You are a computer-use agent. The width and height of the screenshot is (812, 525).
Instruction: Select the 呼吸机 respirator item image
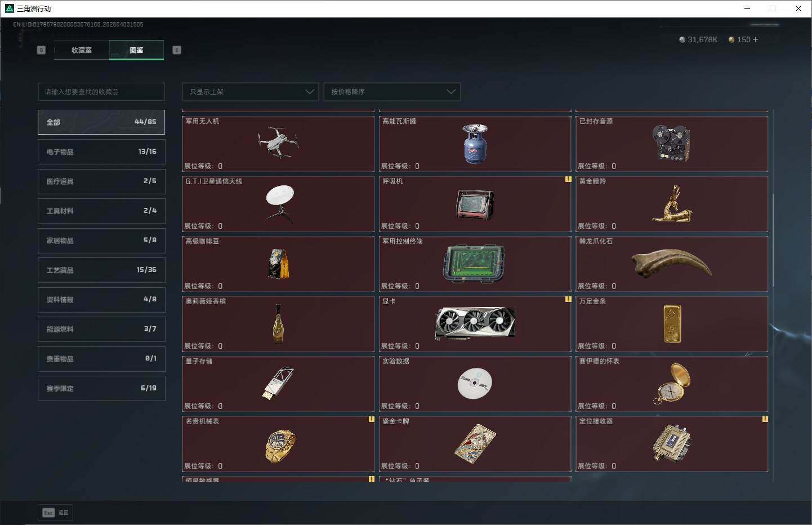[x=475, y=204]
